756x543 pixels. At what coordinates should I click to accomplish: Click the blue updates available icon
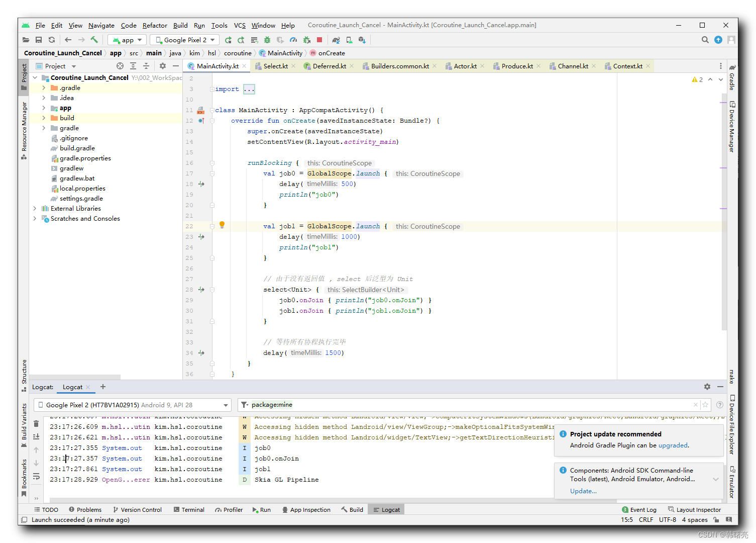(x=718, y=40)
